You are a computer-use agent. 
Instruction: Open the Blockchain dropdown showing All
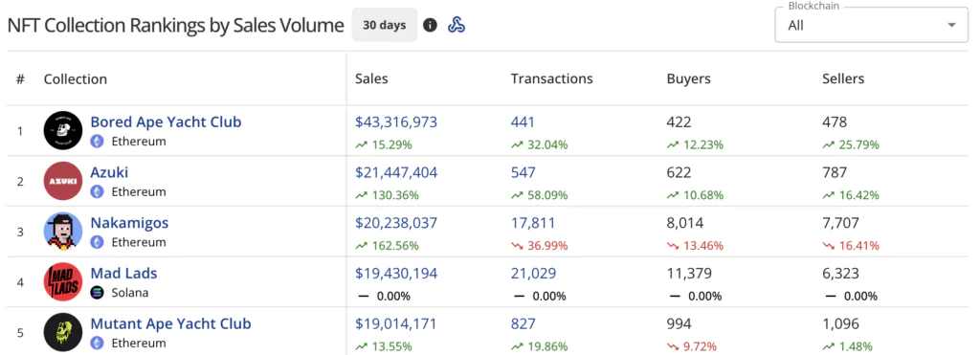871,25
